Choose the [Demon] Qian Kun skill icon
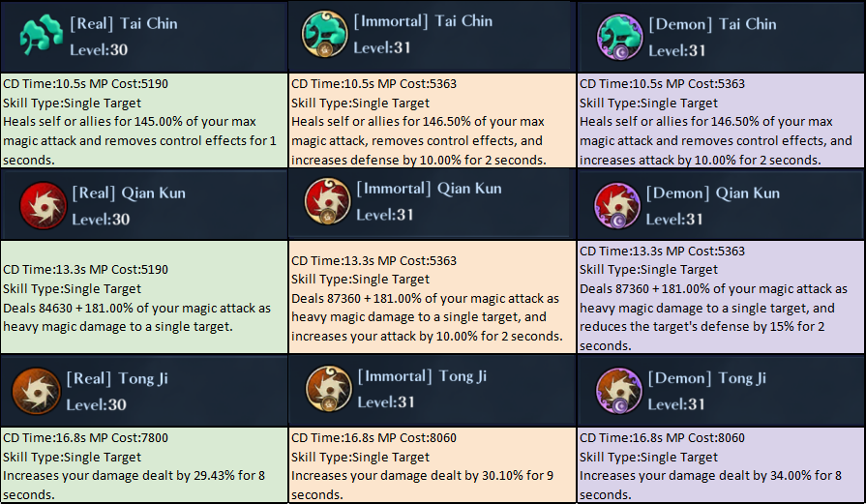The image size is (866, 504). 619,206
